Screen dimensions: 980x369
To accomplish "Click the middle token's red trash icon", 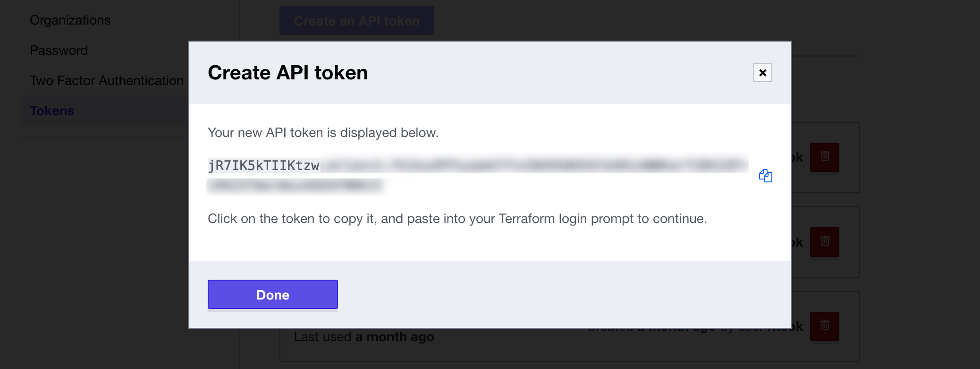I will pos(824,241).
